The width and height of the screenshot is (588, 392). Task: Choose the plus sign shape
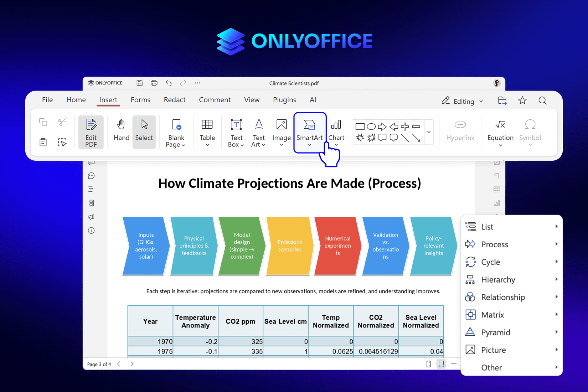coord(405,127)
